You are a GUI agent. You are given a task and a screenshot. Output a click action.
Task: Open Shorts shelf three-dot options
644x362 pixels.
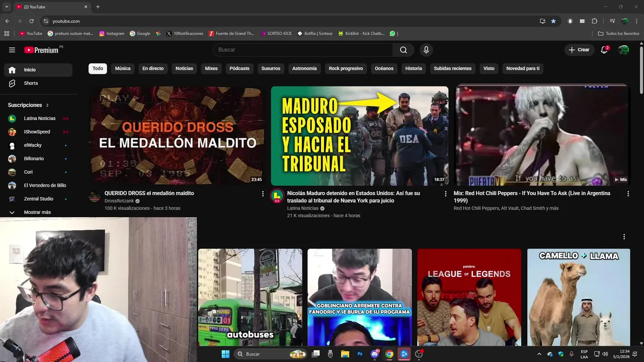[624, 237]
